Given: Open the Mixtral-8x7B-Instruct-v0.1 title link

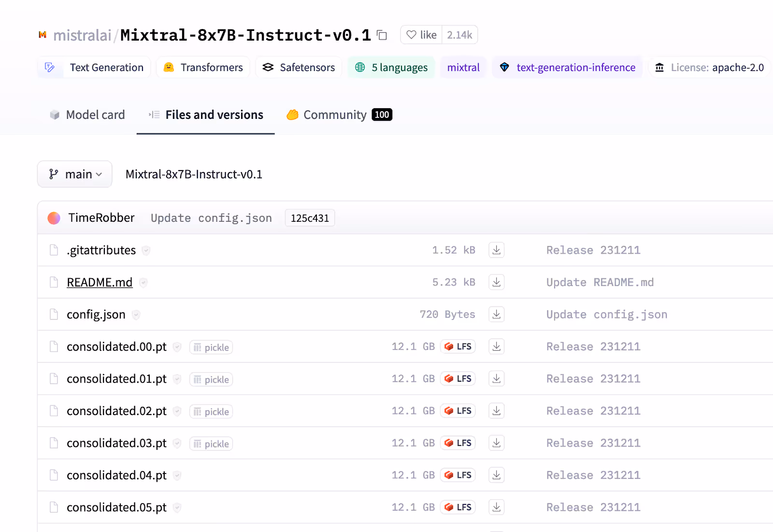Looking at the screenshot, I should coord(245,35).
